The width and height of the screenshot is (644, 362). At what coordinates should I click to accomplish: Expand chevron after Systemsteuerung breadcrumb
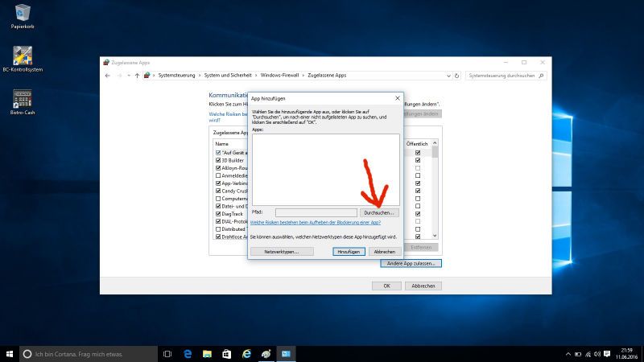coord(200,76)
